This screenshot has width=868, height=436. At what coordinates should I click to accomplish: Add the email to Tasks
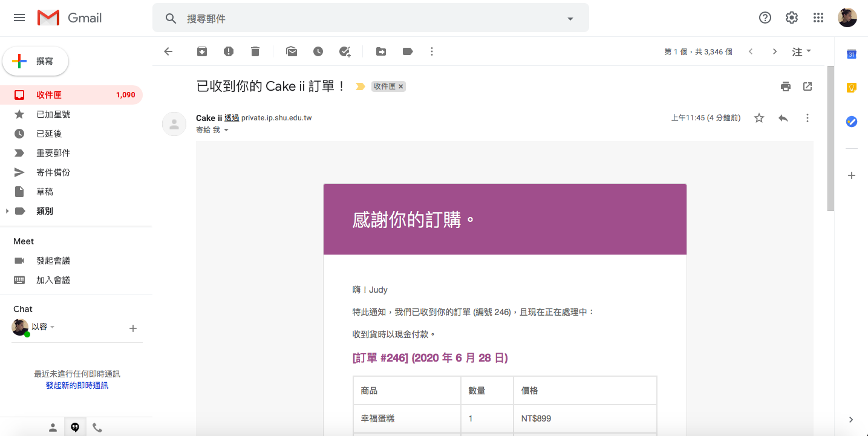[345, 52]
